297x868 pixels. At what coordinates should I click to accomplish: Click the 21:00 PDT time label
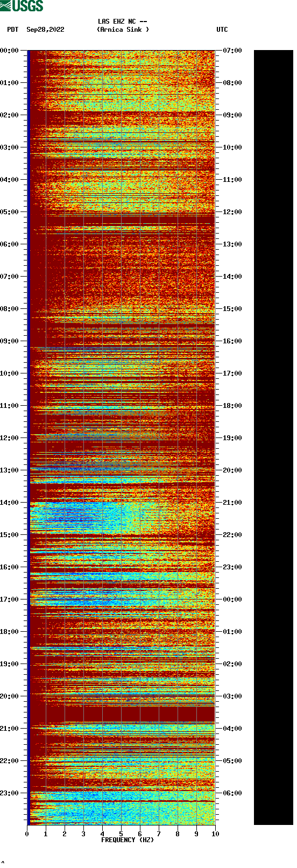point(9,729)
